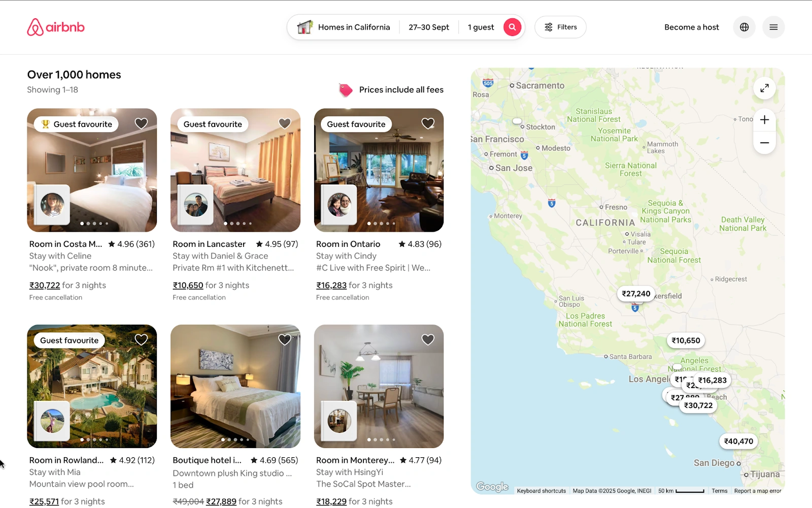Click the Celine host avatar on Costa Mesa listing
Image resolution: width=812 pixels, height=508 pixels.
(52, 205)
